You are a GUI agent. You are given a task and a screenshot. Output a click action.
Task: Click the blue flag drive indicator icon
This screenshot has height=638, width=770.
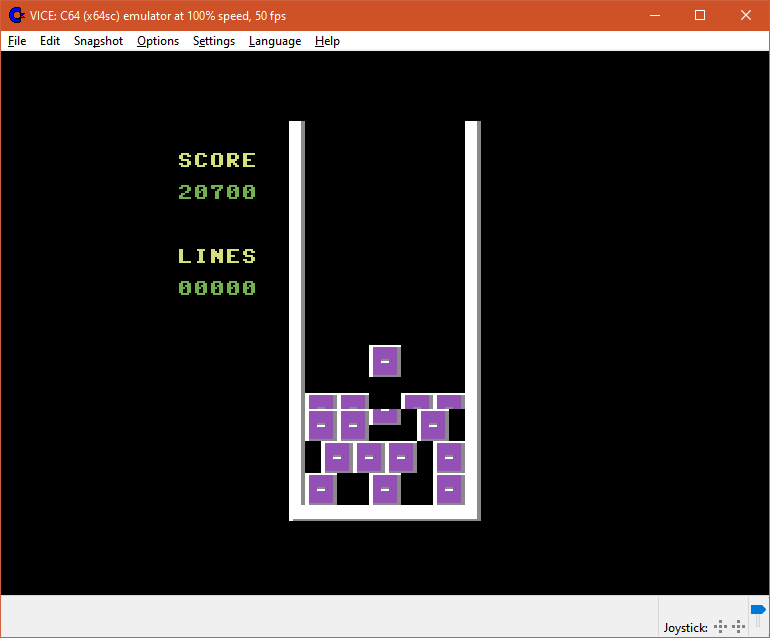pos(758,610)
